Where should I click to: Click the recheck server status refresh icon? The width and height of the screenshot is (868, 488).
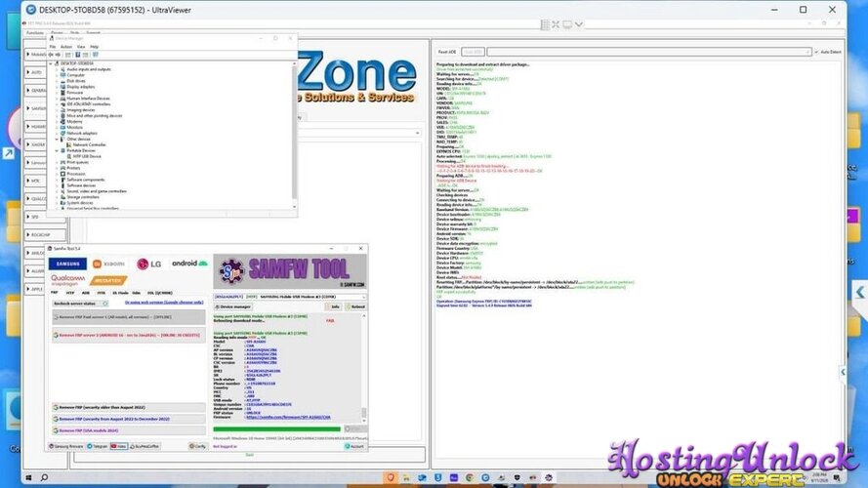pos(105,304)
